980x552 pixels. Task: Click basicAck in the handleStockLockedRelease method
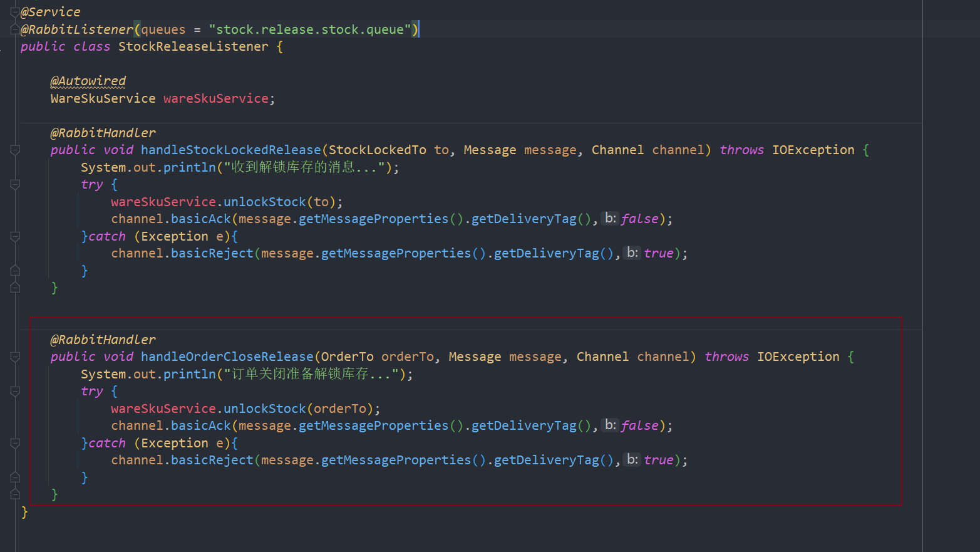click(200, 219)
